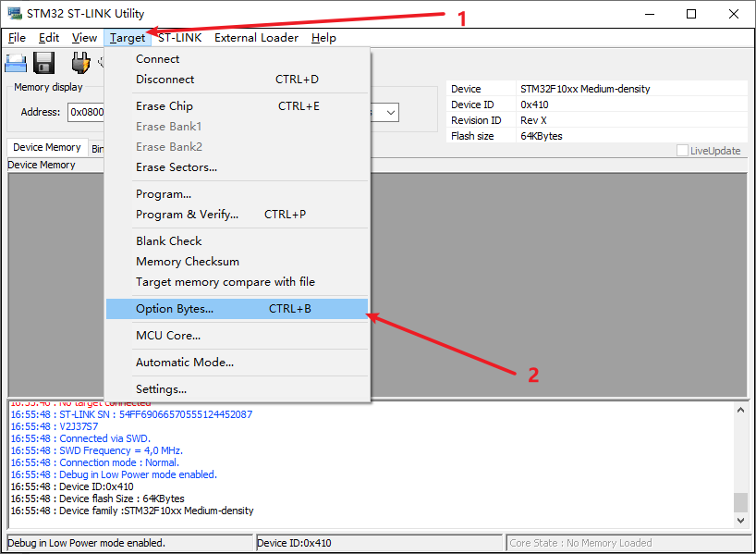This screenshot has height=554, width=756.
Task: Click the Device flash Size log line
Action: point(97,499)
